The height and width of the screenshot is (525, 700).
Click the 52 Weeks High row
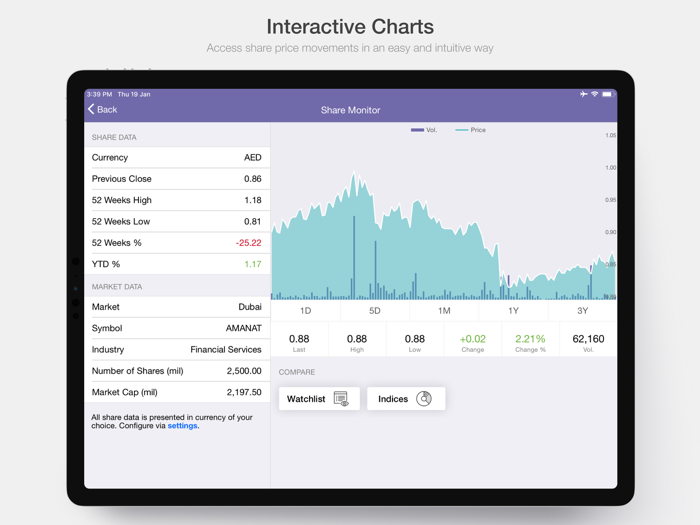(177, 200)
